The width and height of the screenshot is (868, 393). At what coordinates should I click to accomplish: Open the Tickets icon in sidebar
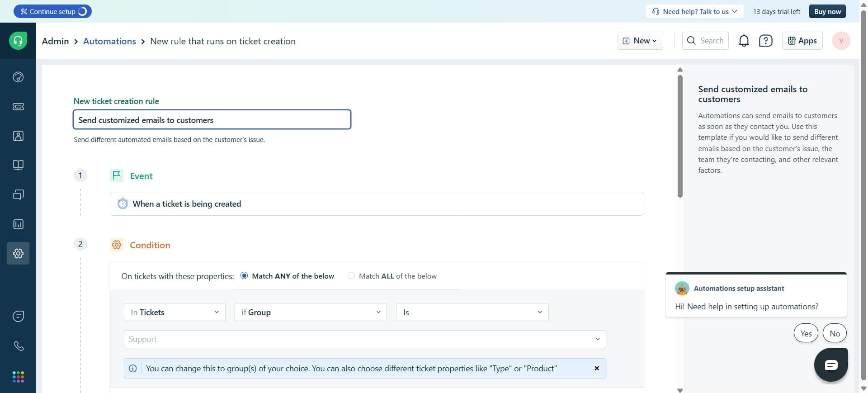click(18, 107)
